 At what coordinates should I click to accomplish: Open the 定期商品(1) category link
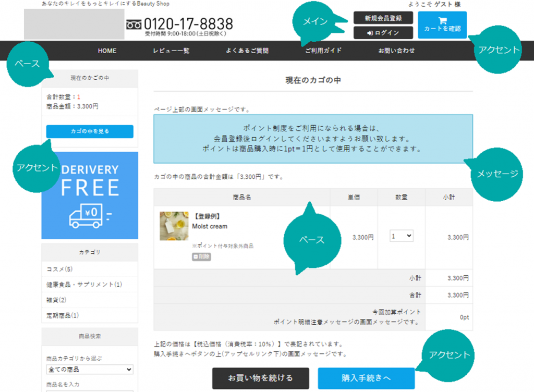(x=63, y=315)
